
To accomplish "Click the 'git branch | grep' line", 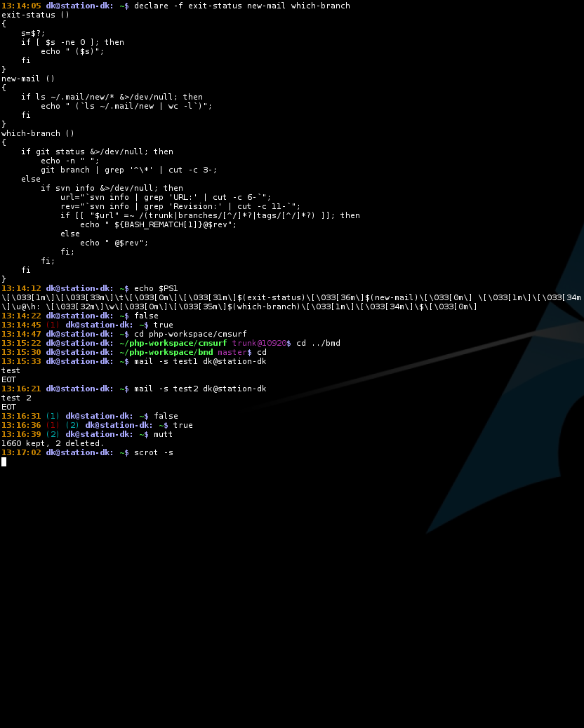I will [128, 170].
